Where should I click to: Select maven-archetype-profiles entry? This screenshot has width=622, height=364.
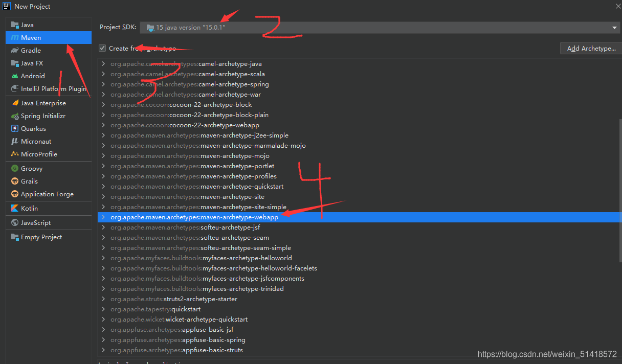pos(193,176)
